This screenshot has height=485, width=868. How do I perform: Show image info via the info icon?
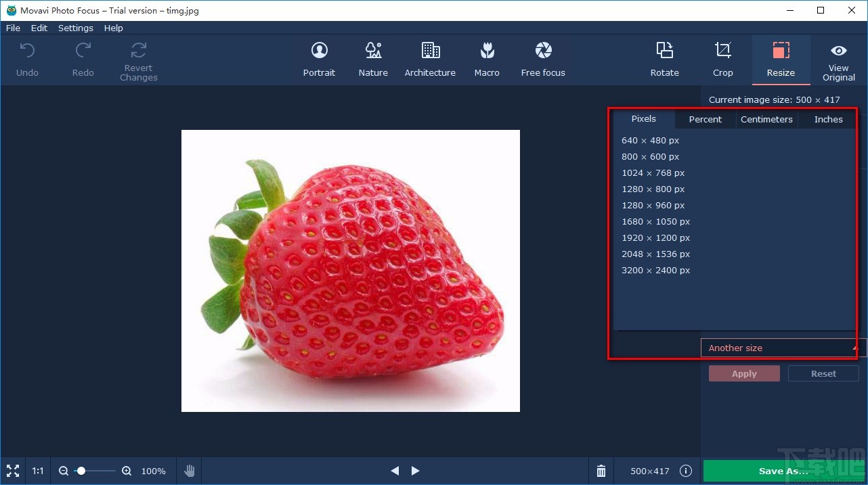tap(686, 471)
